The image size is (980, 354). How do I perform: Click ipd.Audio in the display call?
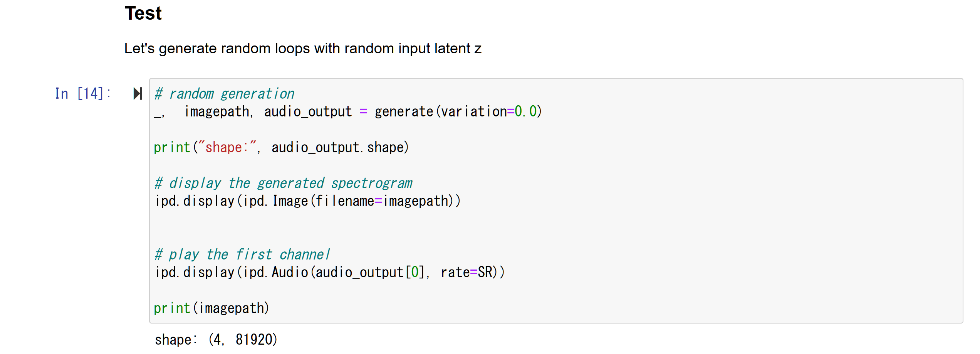[x=276, y=273]
